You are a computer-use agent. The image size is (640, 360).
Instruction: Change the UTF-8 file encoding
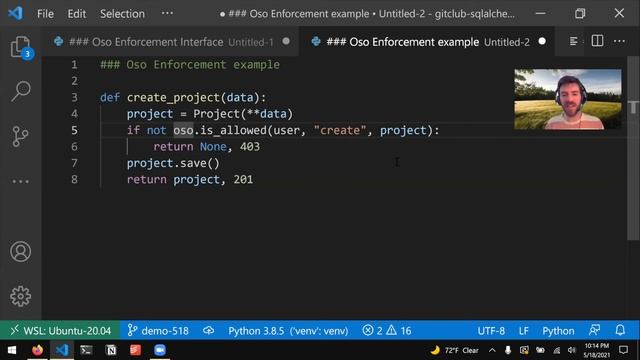coord(491,331)
